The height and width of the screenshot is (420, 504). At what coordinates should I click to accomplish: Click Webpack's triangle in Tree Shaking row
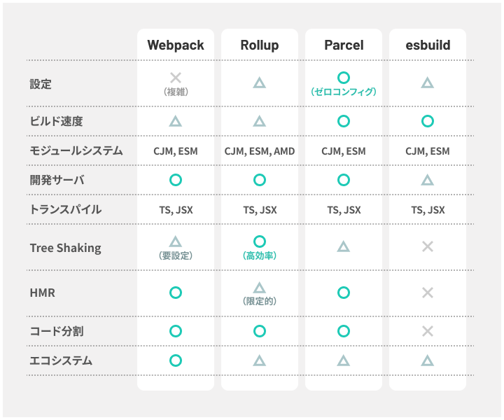point(176,241)
